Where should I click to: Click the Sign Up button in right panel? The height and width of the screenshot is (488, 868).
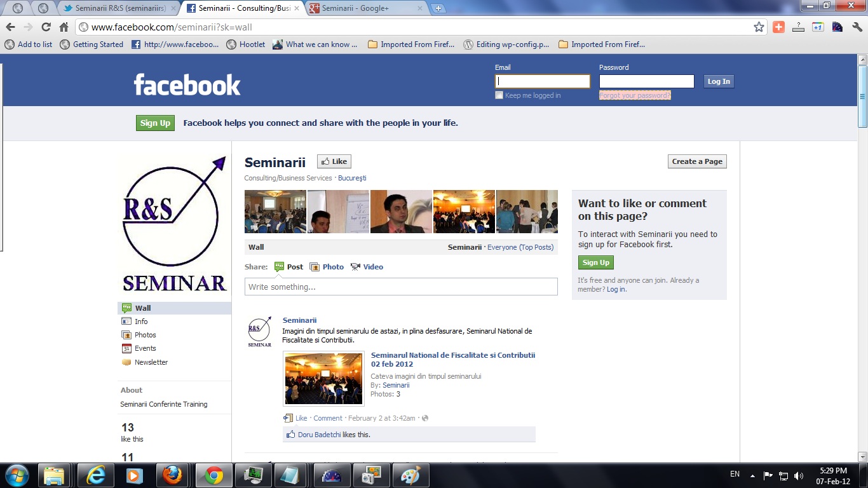click(596, 262)
